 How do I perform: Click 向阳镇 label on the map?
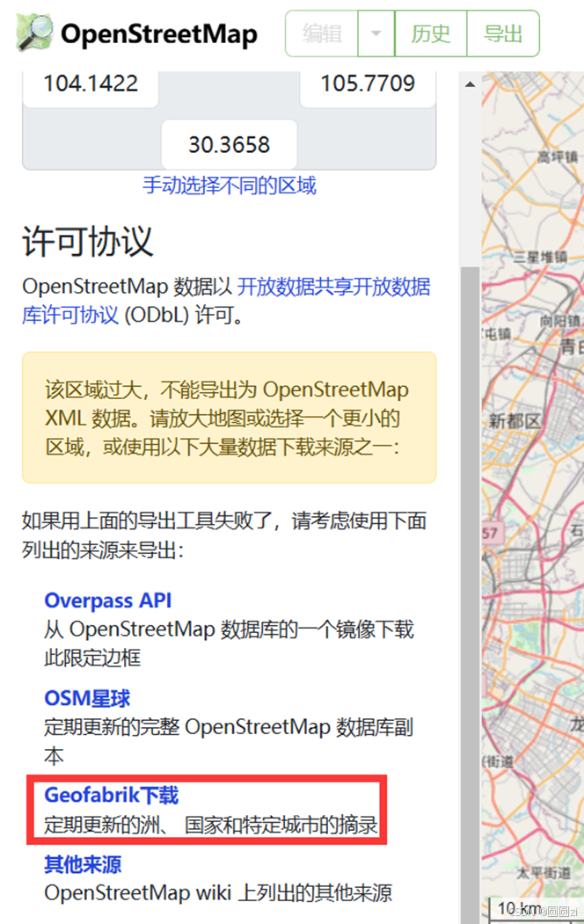(x=560, y=321)
